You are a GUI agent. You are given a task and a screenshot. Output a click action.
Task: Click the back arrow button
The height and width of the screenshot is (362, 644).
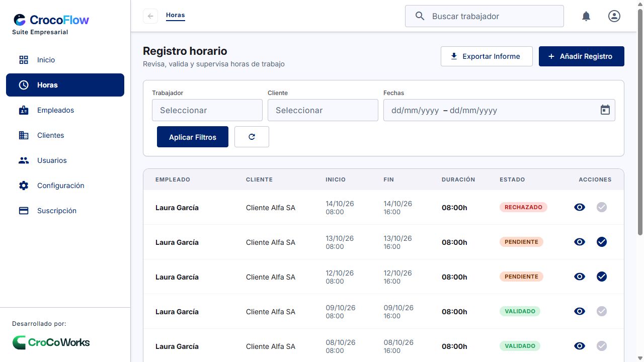coord(150,16)
